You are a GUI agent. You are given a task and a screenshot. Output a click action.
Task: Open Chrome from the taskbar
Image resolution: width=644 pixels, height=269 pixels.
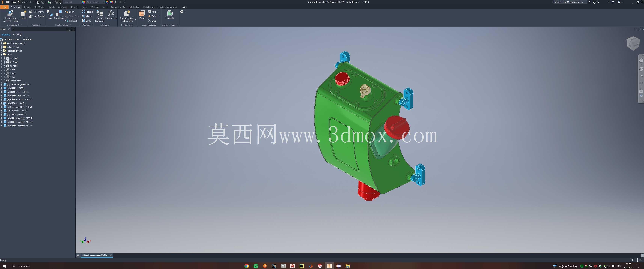coord(246,266)
